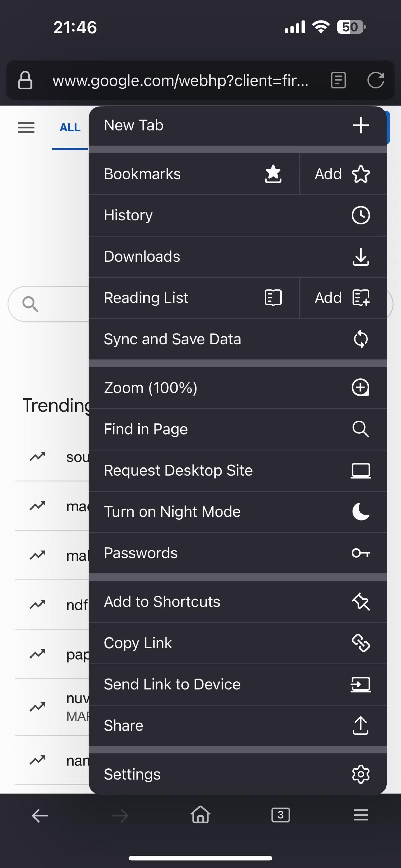401x868 pixels.
Task: Select the Passwords key icon
Action: (x=360, y=552)
